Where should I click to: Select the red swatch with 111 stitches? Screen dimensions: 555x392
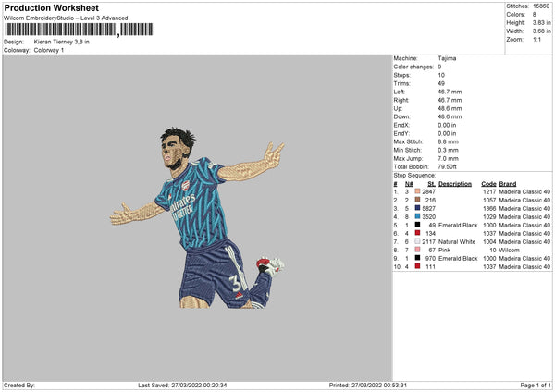pos(417,266)
